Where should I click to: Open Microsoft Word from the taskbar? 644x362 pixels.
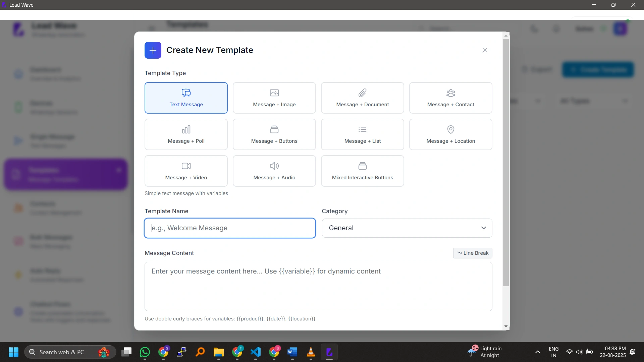click(292, 352)
